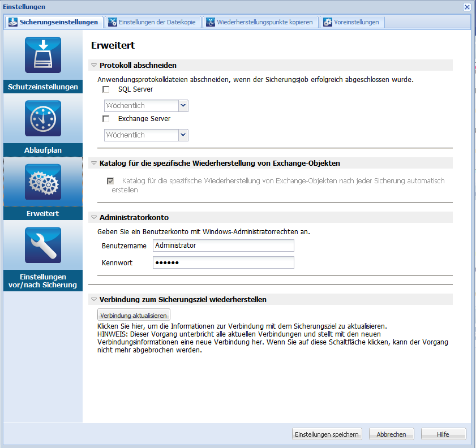
Task: Open the Schutzeinstellungen sidebar label
Action: tap(43, 87)
